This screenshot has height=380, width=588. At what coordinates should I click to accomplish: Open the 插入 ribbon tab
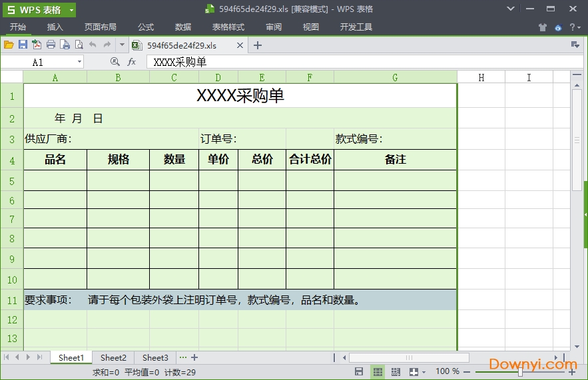[55, 27]
